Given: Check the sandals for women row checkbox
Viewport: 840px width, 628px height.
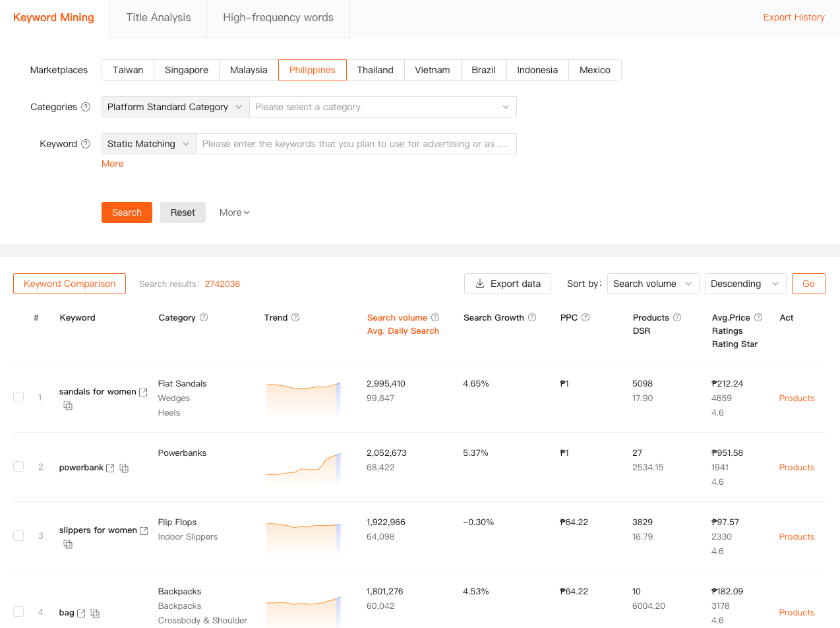Looking at the screenshot, I should click(18, 397).
